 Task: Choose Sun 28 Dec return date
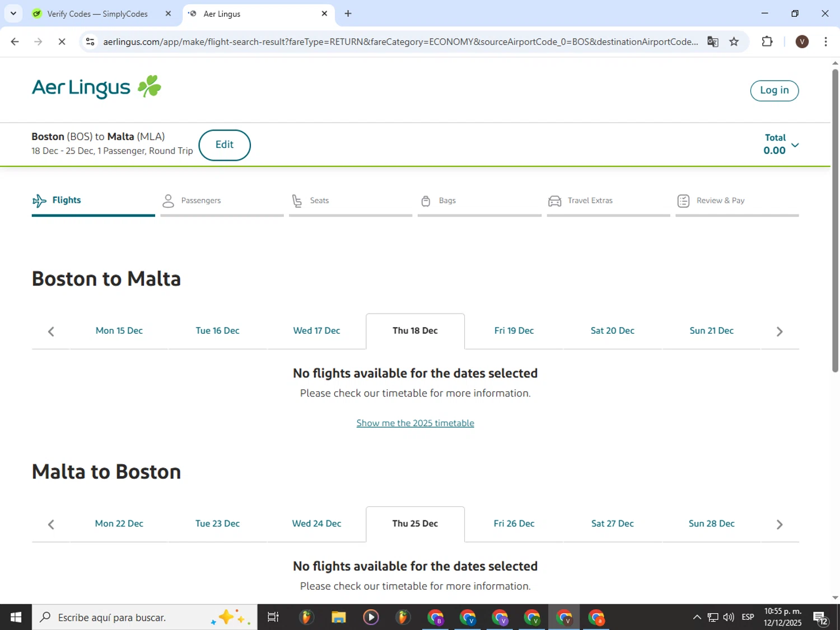pos(712,524)
